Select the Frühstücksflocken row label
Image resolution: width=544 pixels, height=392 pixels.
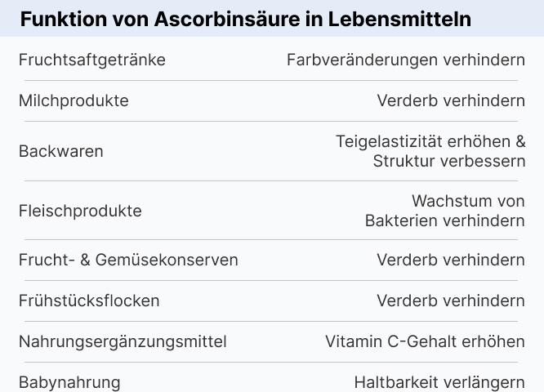click(89, 301)
